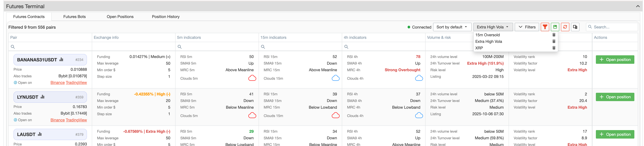Expand the Filters panel
Viewport: 644px width, 146px height.
[x=527, y=27]
